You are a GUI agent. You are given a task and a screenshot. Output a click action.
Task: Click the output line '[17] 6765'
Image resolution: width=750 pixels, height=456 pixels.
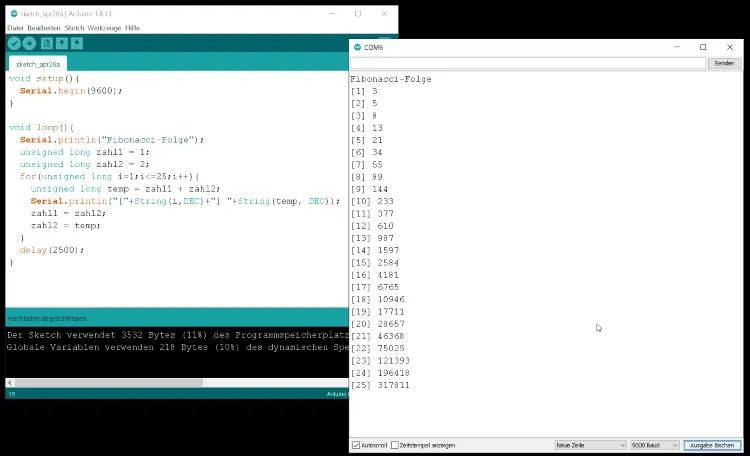pyautogui.click(x=375, y=287)
